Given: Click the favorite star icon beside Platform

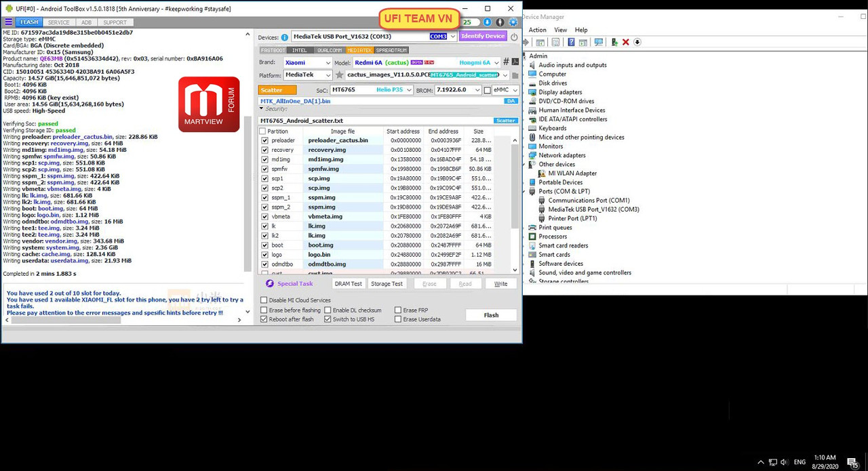Looking at the screenshot, I should [339, 75].
